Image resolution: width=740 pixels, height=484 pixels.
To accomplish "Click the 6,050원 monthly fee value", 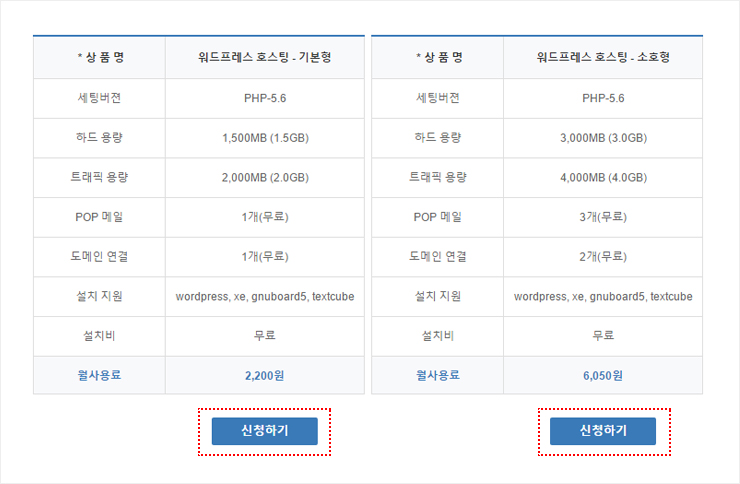I will (x=603, y=376).
